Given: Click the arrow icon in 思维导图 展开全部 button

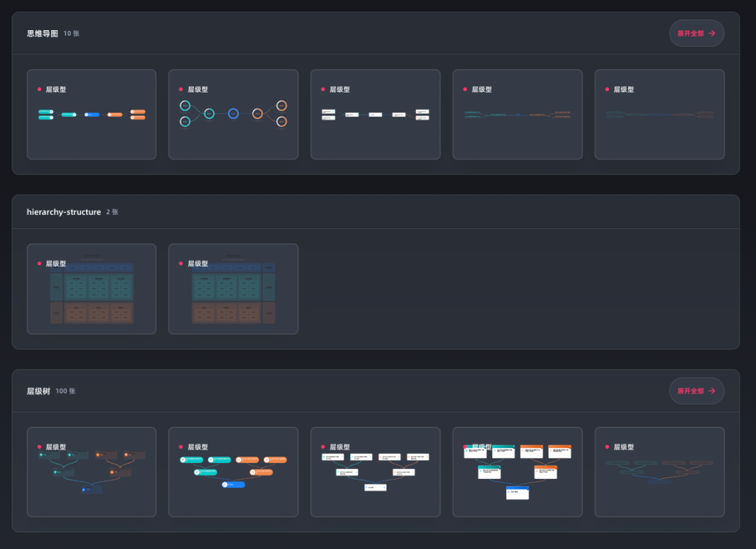Looking at the screenshot, I should coord(712,34).
